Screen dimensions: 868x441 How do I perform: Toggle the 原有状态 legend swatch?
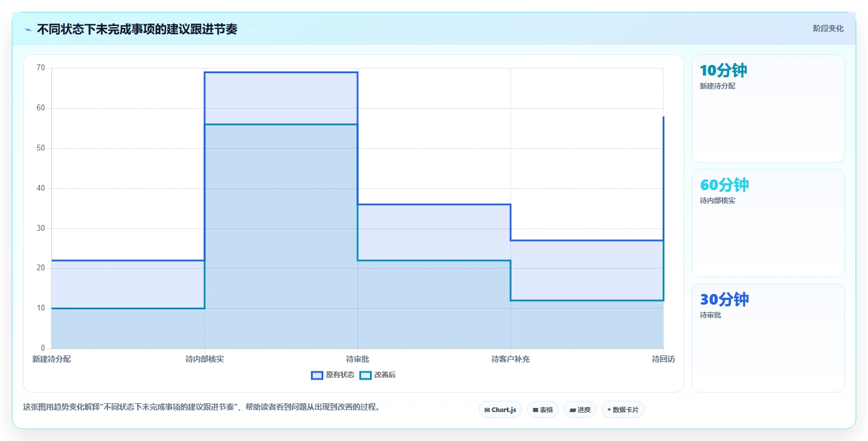point(317,375)
